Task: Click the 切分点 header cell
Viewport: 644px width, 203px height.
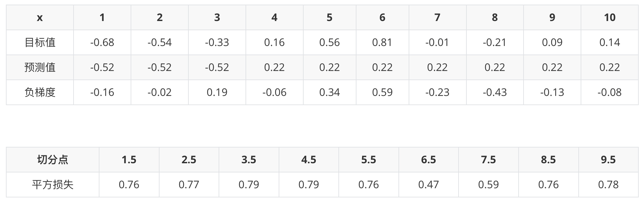Action: click(x=53, y=160)
